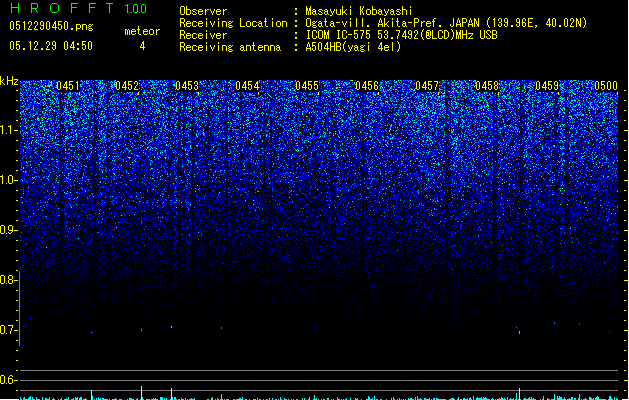The image size is (629, 400).
Task: Click the 0452 time marker
Action: (127, 86)
